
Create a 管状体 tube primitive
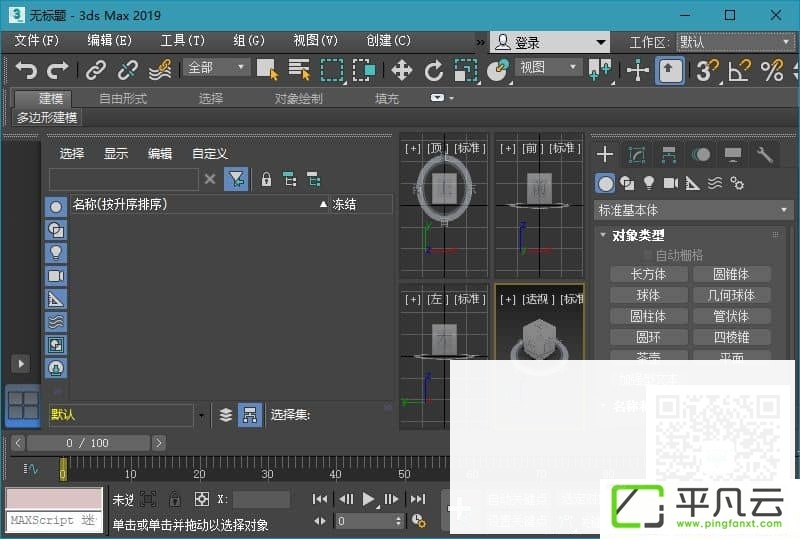click(x=731, y=316)
